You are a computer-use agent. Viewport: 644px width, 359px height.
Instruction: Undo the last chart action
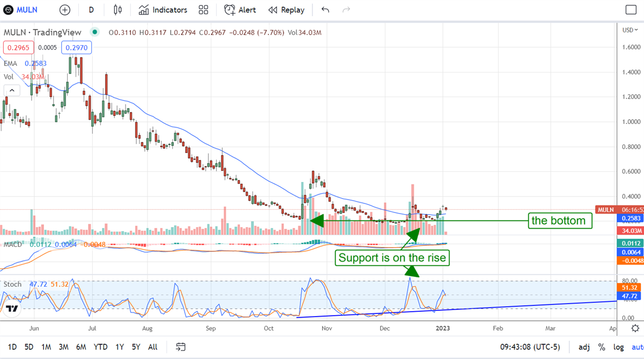click(325, 10)
